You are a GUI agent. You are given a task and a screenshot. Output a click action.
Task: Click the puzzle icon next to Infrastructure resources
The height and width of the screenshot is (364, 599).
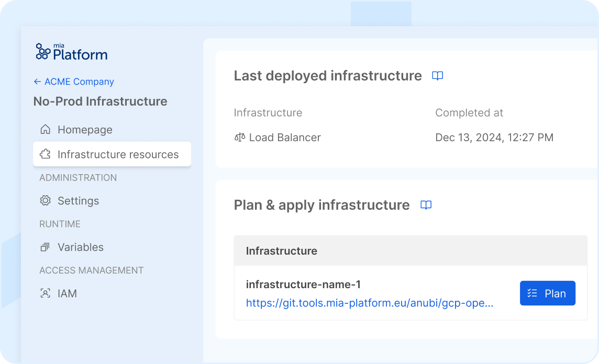coord(46,154)
